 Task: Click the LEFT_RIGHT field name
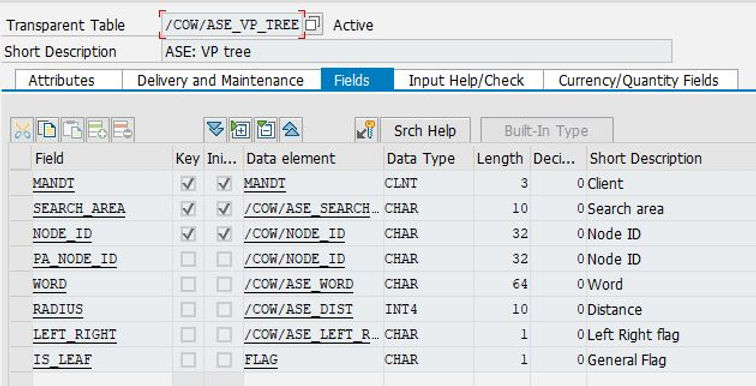tap(74, 334)
